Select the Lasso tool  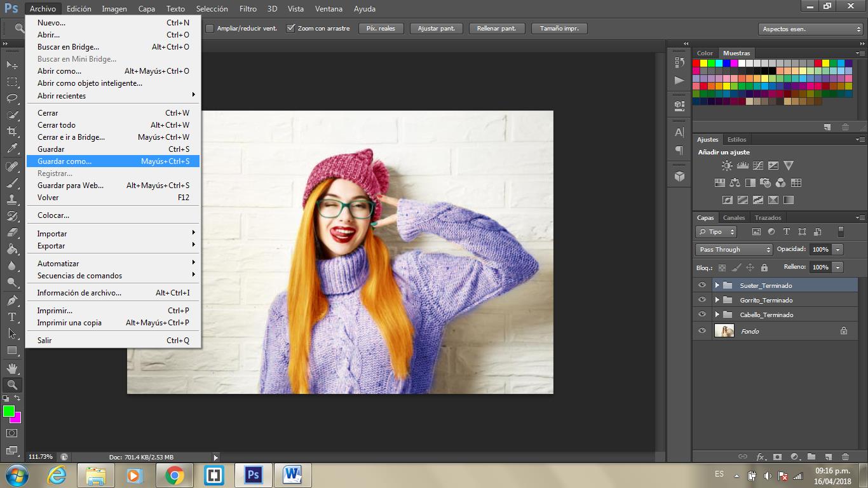(x=12, y=98)
